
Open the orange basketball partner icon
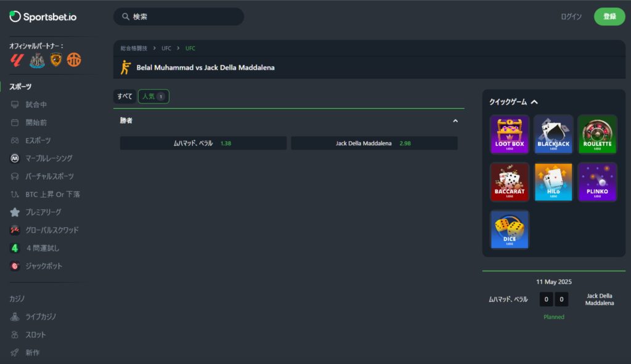[74, 60]
